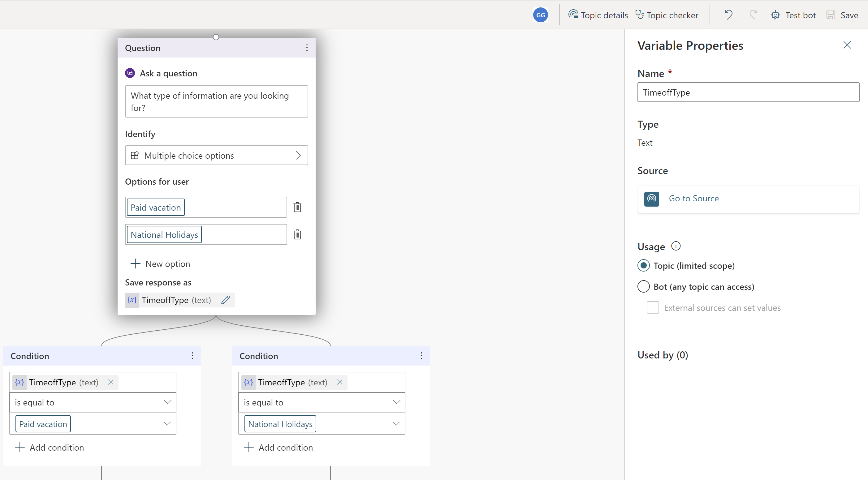
Task: Click the Paid vacation condition header
Action: [x=102, y=356]
